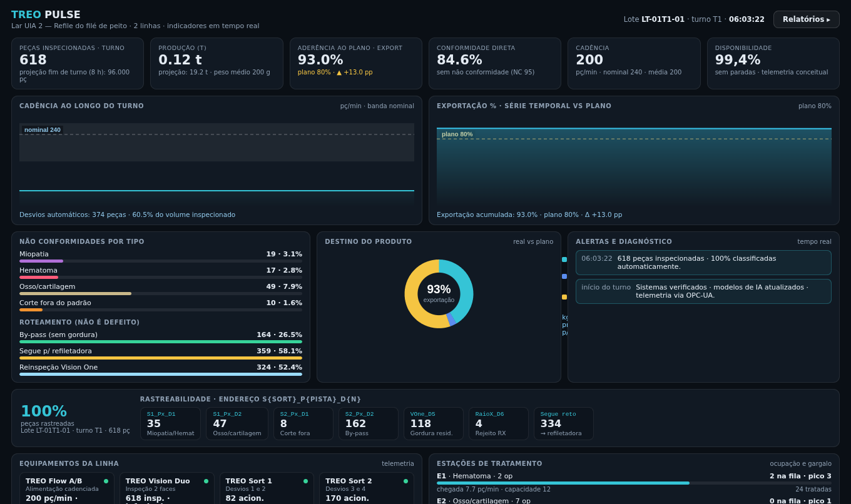Open the 06:03:22 alert about 618 peças
The image size is (851, 504).
coord(703,263)
